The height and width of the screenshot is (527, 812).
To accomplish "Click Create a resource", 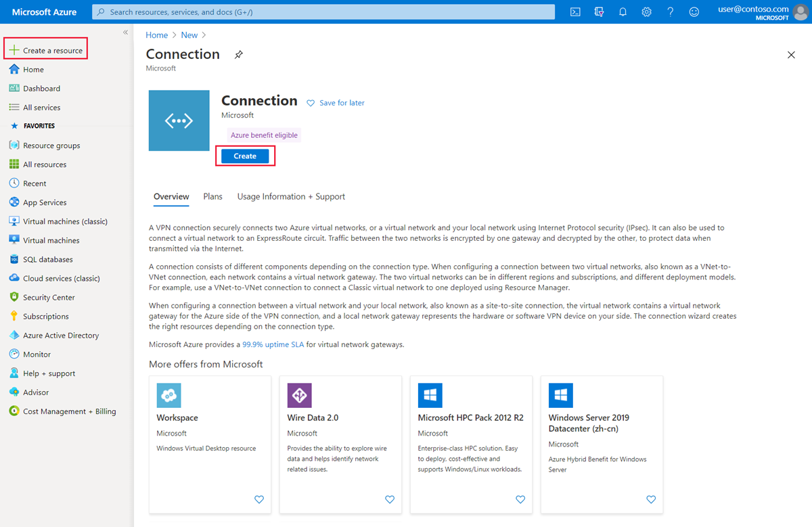I will point(46,50).
